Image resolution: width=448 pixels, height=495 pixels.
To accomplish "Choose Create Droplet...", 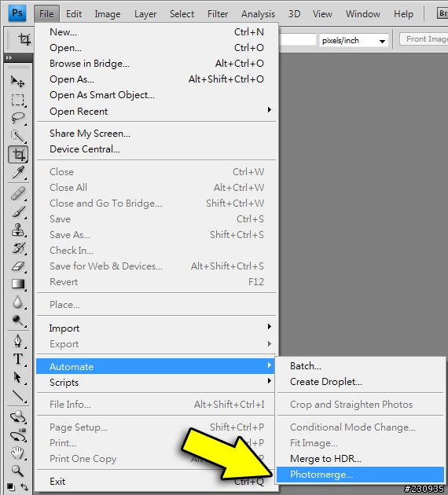I will (360, 382).
